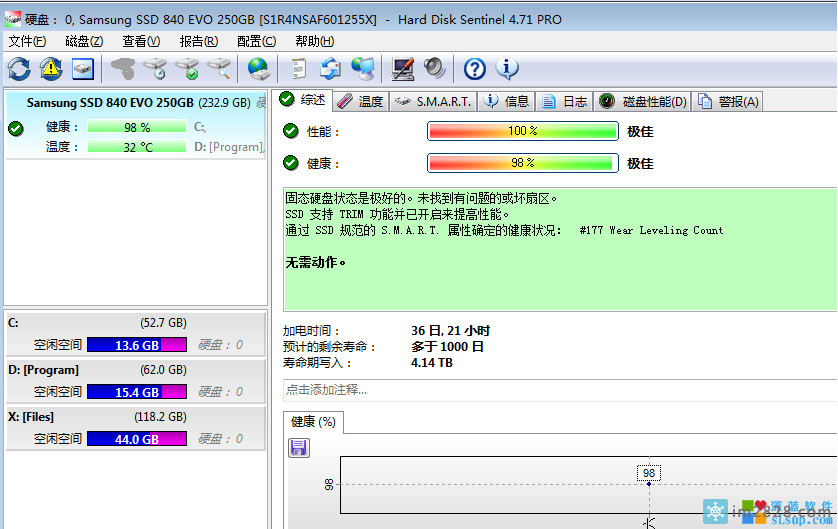Viewport: 838px width, 529px height.
Task: Click X: [Files] free space 44.0 GB bar
Action: (x=137, y=439)
